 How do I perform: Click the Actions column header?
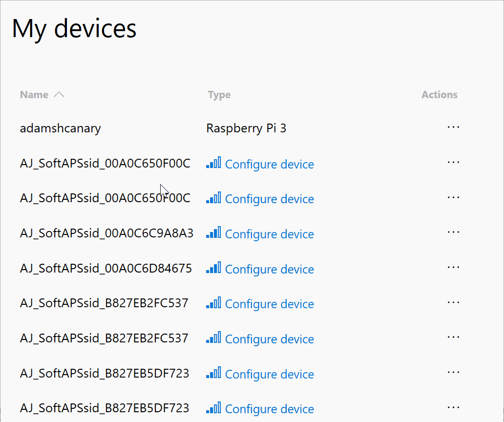[x=439, y=94]
